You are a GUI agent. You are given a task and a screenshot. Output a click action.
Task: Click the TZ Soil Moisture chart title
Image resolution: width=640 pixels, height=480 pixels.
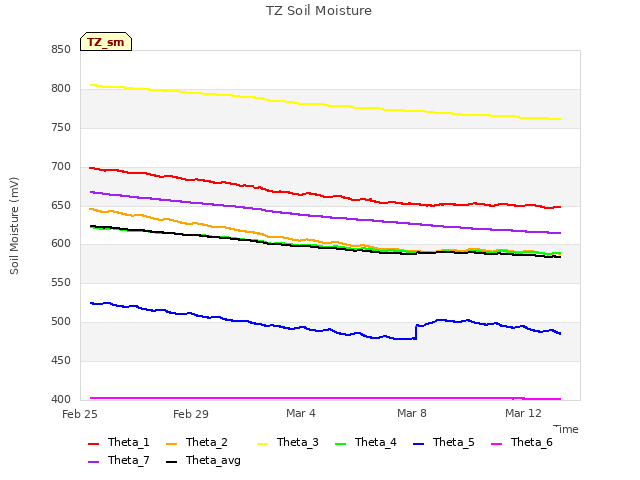[x=319, y=11]
